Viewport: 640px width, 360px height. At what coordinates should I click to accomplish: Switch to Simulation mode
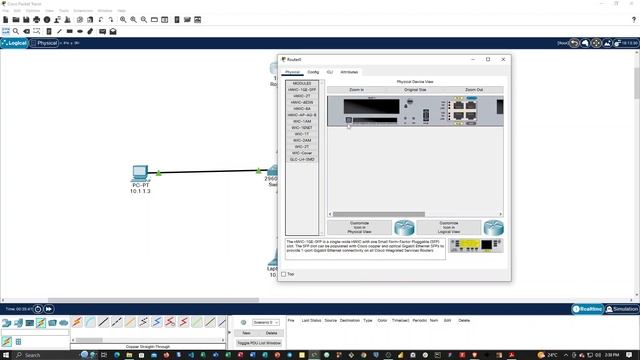[x=622, y=309]
